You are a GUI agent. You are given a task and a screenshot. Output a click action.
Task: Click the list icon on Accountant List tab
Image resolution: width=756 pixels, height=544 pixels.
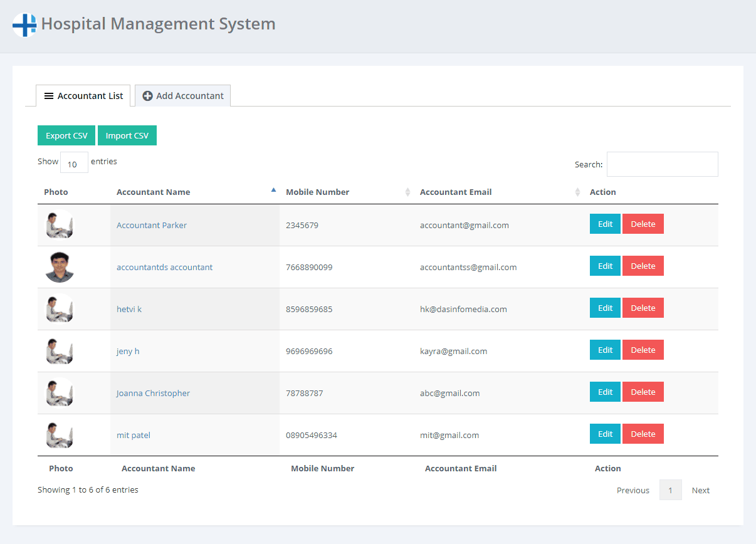click(49, 96)
